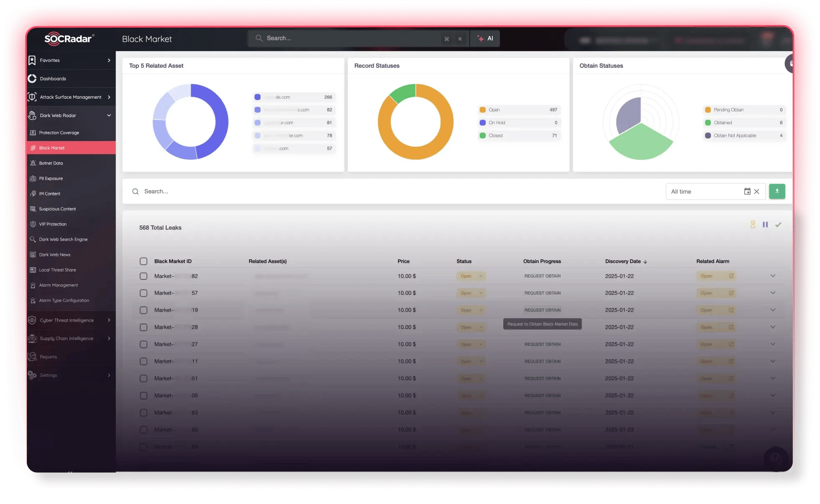The width and height of the screenshot is (820, 504).
Task: Click REQUEST OBTAIN for row ending 82
Action: [543, 276]
